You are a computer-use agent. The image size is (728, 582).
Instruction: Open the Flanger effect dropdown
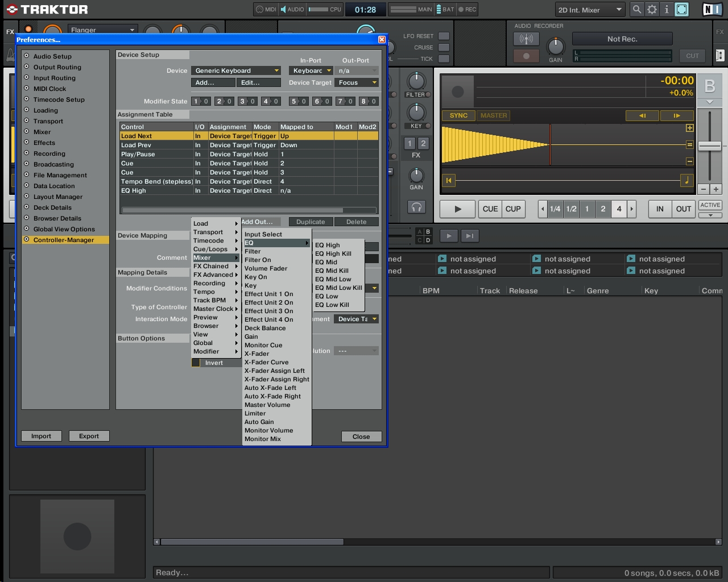click(x=102, y=30)
